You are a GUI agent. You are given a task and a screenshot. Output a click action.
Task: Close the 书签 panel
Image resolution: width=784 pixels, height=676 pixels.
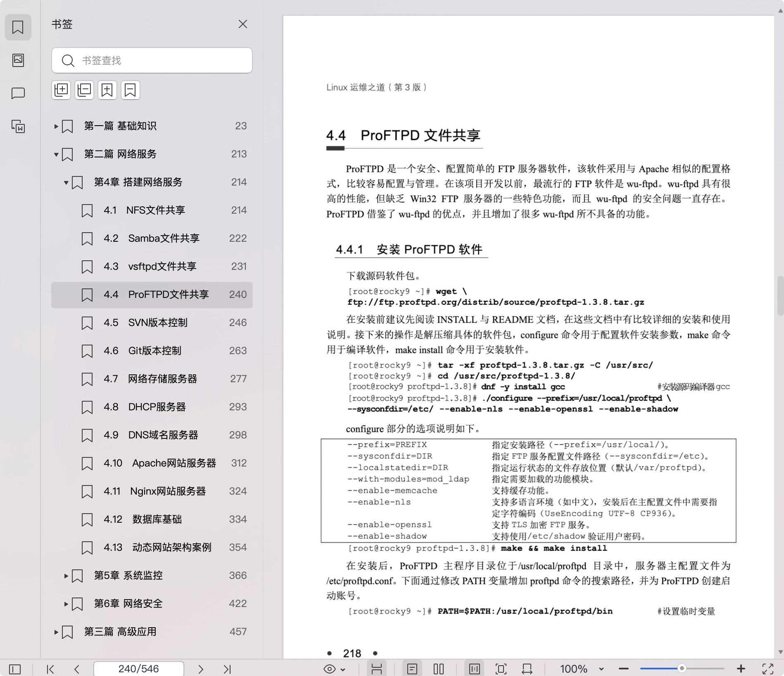point(243,24)
